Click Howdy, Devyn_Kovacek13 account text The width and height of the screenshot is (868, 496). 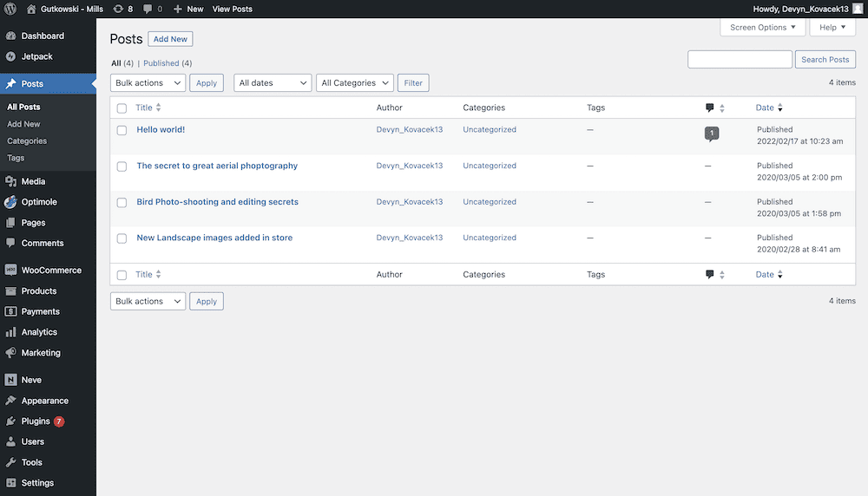click(x=800, y=9)
